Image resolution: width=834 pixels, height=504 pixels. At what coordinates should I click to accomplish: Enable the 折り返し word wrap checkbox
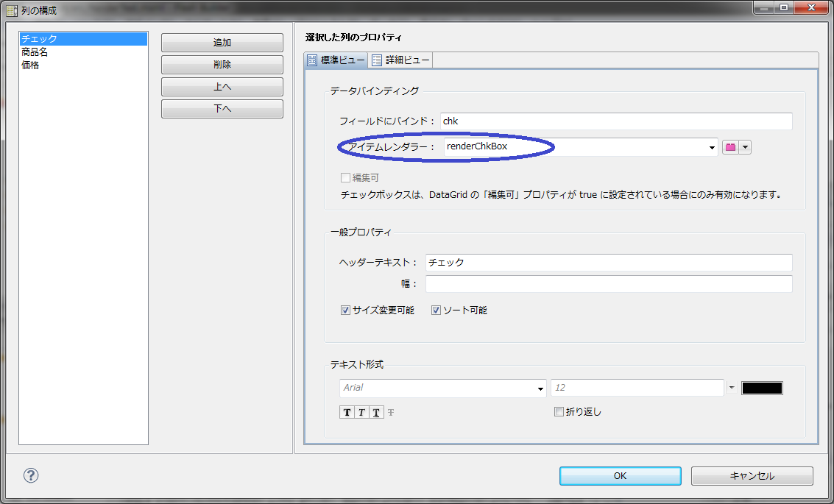pos(559,412)
